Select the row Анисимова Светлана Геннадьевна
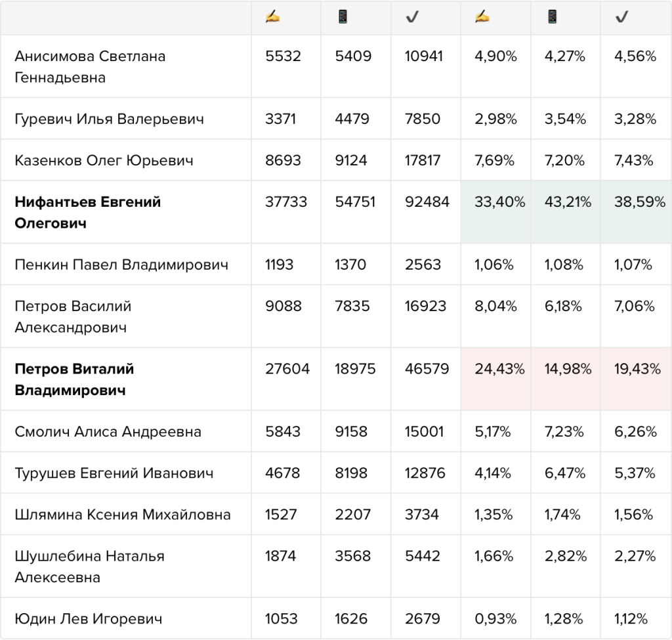This screenshot has width=672, height=640. pyautogui.click(x=336, y=66)
